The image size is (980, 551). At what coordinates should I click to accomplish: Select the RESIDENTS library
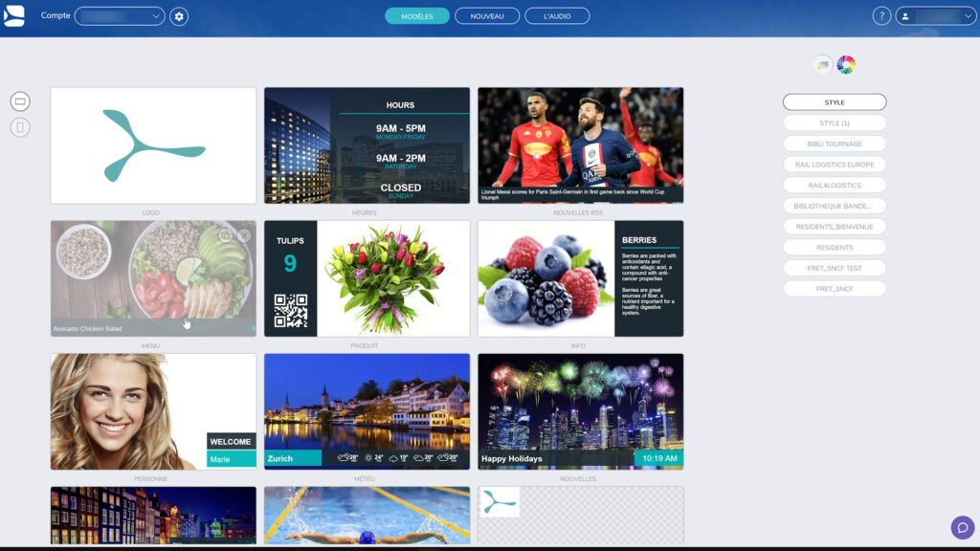pyautogui.click(x=835, y=248)
